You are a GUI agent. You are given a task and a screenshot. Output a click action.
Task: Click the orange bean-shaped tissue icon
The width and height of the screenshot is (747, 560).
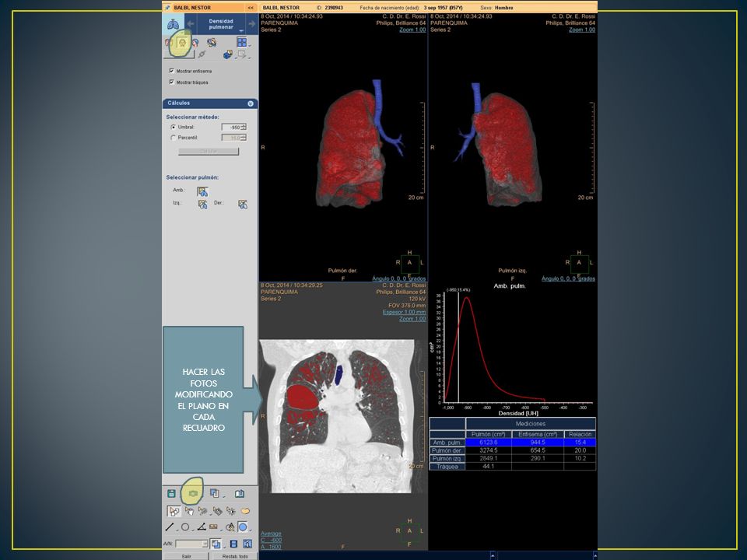click(245, 512)
